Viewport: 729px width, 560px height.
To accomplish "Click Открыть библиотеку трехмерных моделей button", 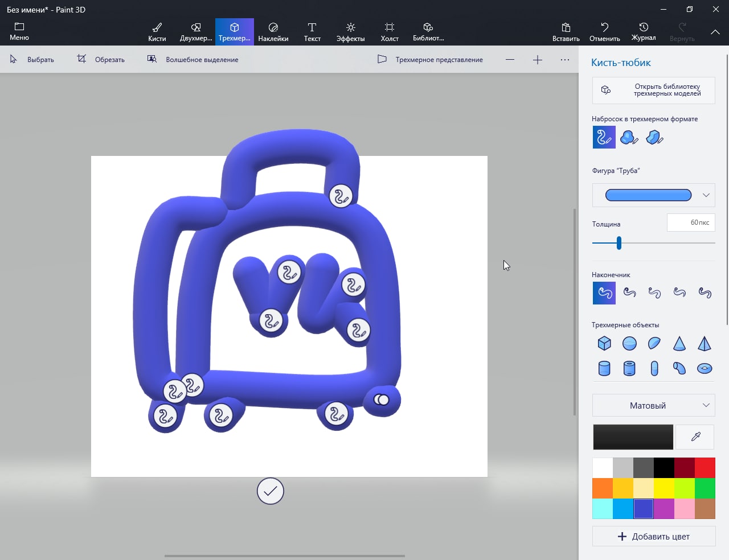I will 653,90.
